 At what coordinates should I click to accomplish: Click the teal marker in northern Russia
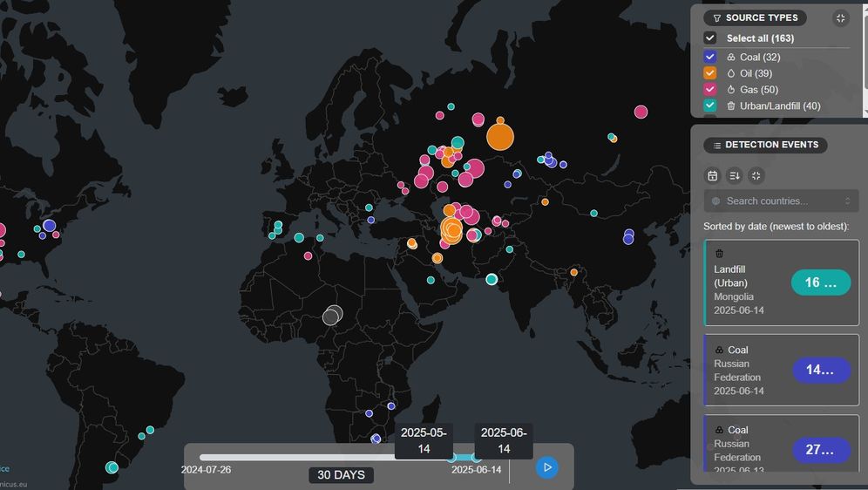(x=451, y=106)
